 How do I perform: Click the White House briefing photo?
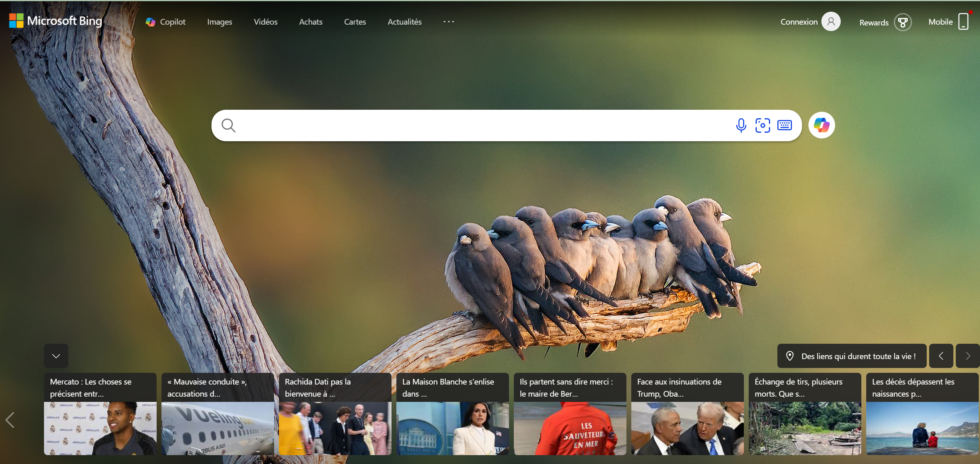tap(452, 428)
